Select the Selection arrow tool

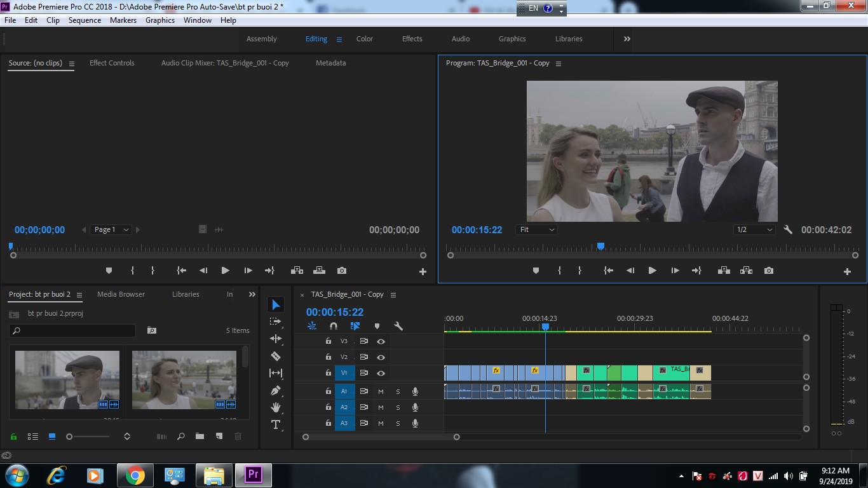point(276,305)
